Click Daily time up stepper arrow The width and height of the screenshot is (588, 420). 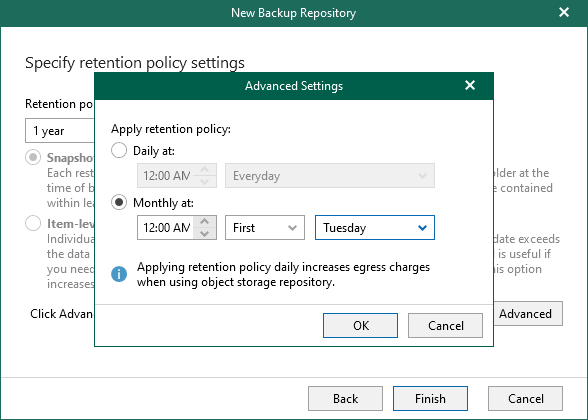[x=205, y=170]
